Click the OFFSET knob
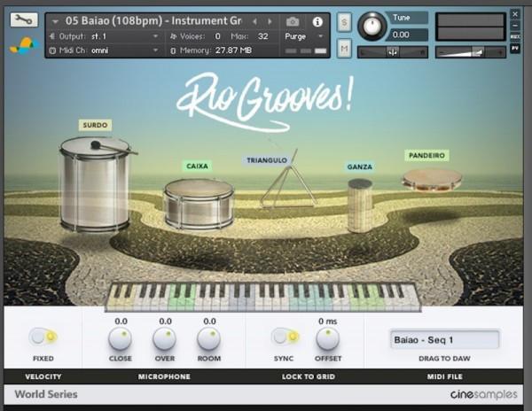Screen dimensions: 532x411 tap(328, 339)
